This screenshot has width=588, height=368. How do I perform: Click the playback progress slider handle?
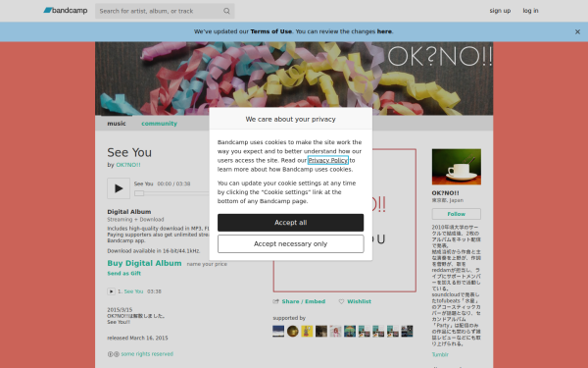pos(139,193)
